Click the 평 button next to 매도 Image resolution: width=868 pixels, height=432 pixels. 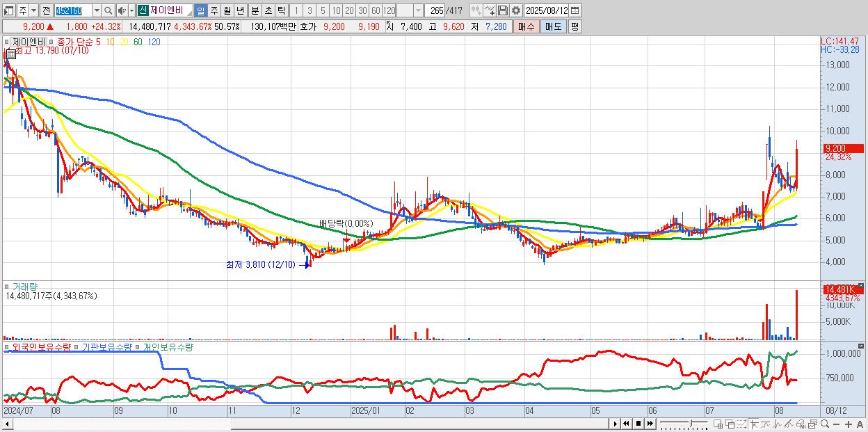click(x=574, y=26)
